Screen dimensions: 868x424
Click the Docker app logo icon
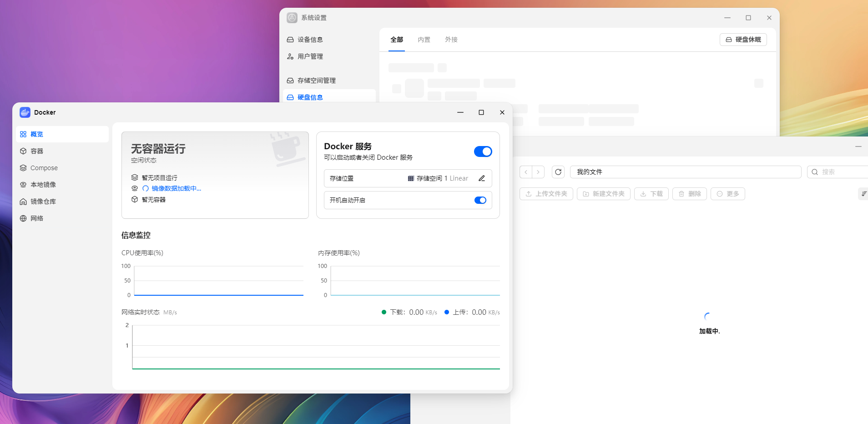coord(25,112)
